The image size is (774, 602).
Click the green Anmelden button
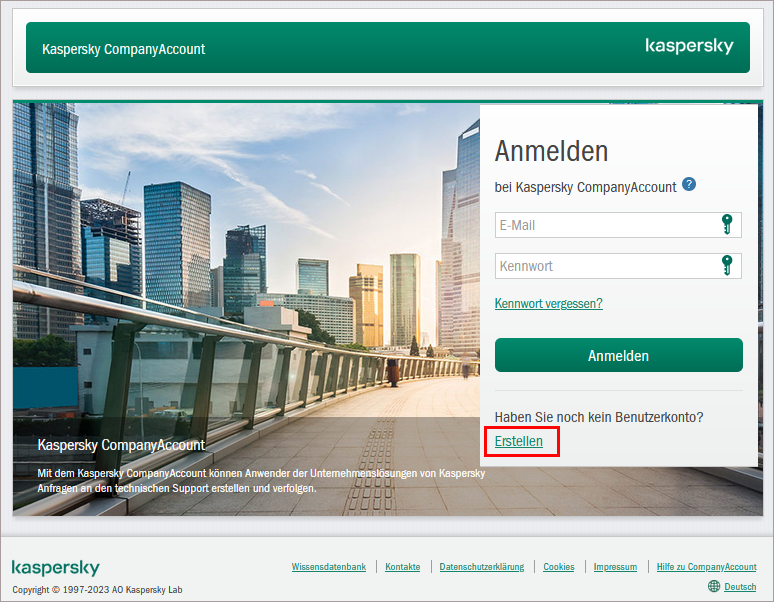(619, 355)
